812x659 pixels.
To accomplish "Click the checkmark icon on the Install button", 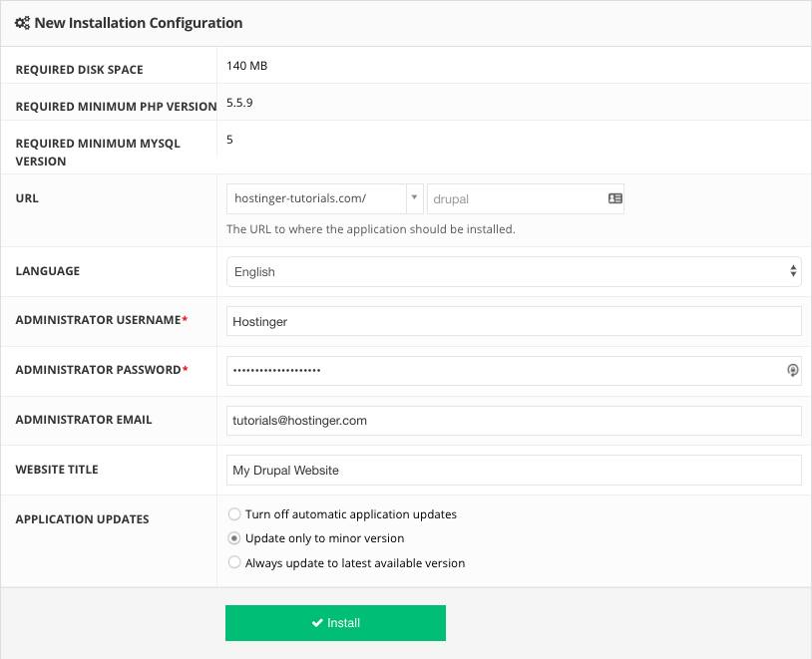I will click(x=315, y=622).
